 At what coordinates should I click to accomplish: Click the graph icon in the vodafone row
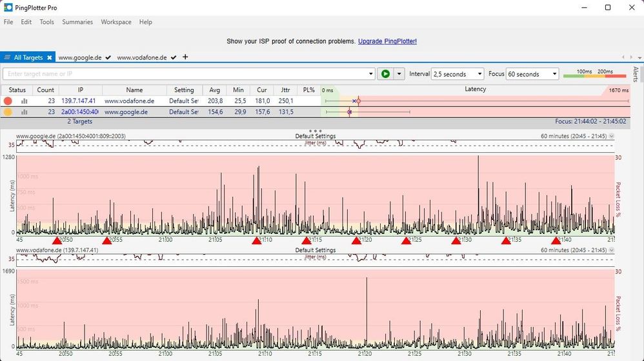click(x=25, y=101)
